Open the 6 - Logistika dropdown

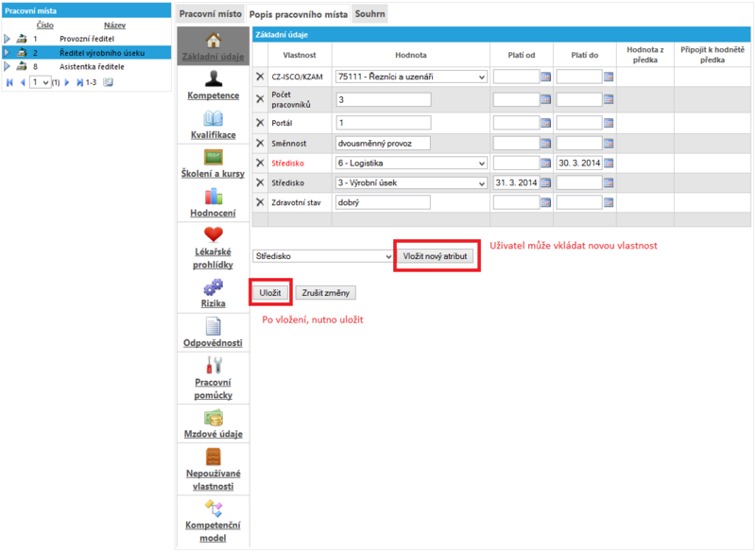[411, 163]
